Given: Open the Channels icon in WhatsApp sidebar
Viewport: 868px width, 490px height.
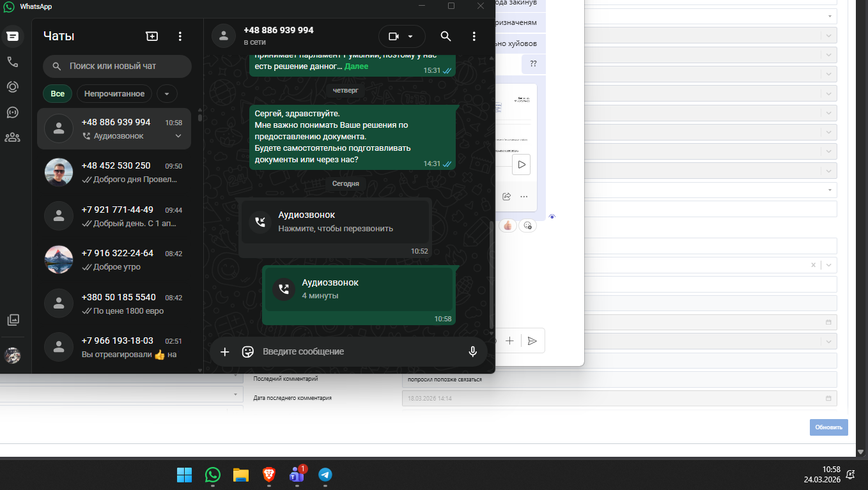Looking at the screenshot, I should point(12,112).
